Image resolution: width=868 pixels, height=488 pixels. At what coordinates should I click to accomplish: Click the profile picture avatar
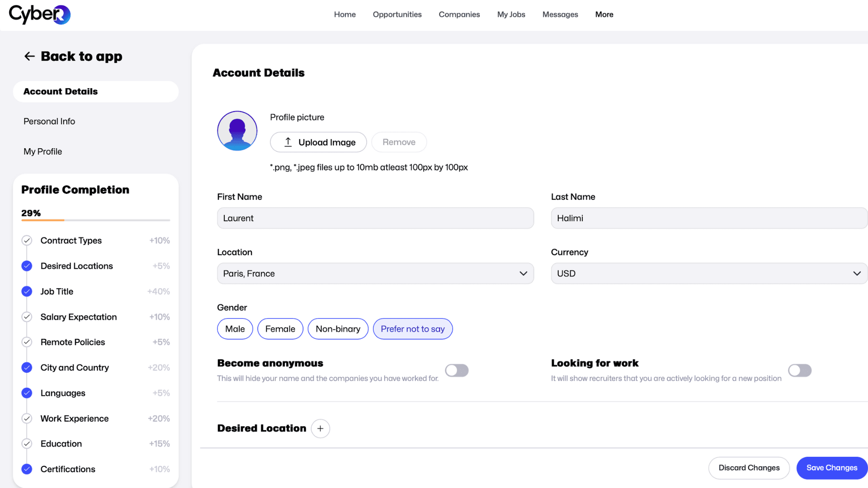pyautogui.click(x=237, y=131)
